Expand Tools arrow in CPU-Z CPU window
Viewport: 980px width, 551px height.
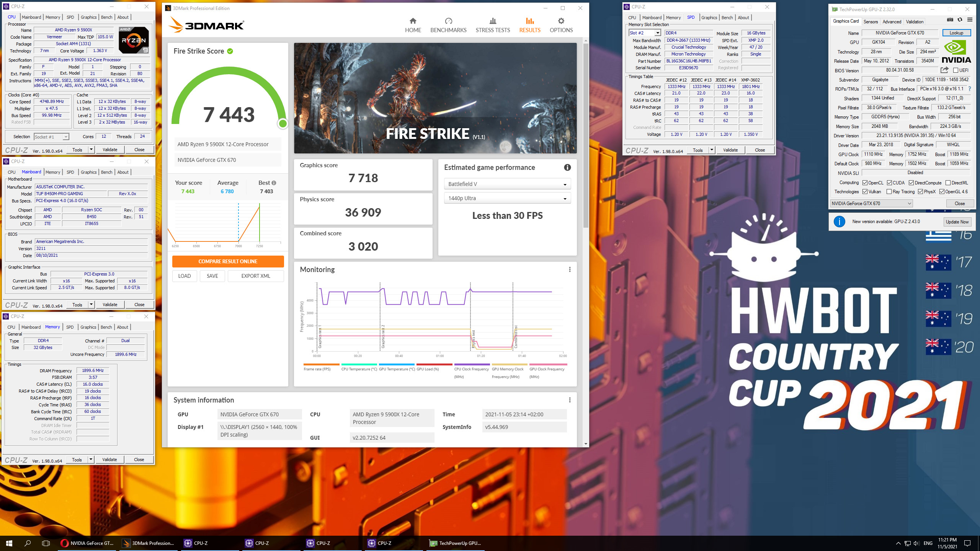click(91, 150)
